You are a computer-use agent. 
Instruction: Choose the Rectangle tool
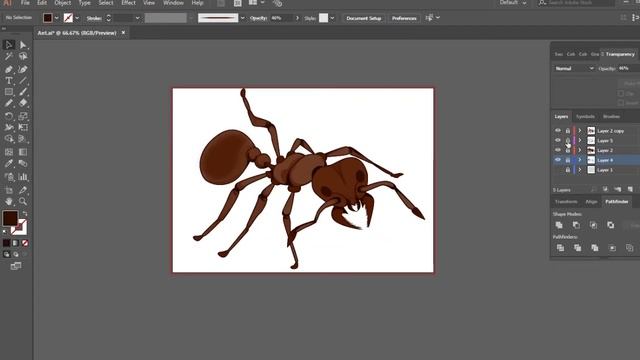coord(9,92)
